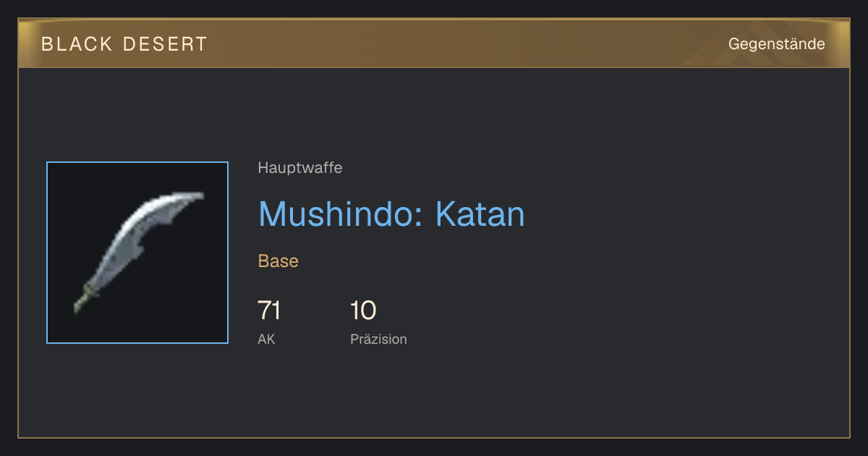Click the BLACK DESERT header title
This screenshot has width=868, height=456.
tap(124, 44)
